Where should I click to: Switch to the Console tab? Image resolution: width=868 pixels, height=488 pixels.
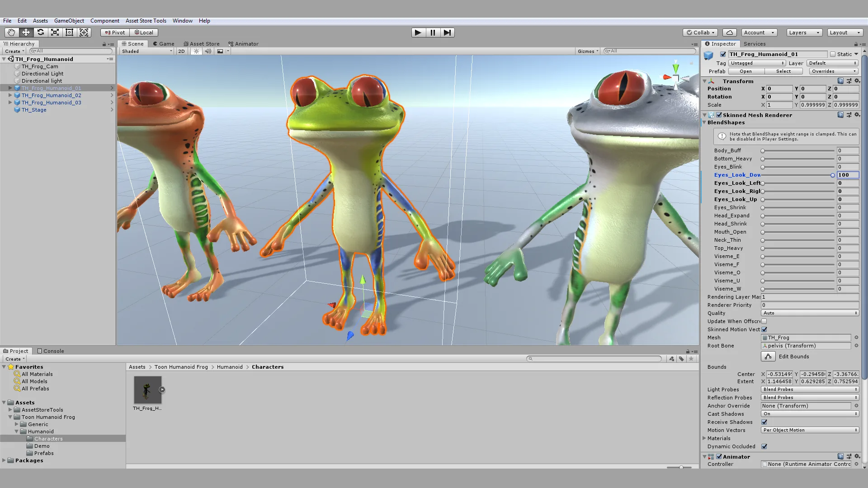click(51, 351)
